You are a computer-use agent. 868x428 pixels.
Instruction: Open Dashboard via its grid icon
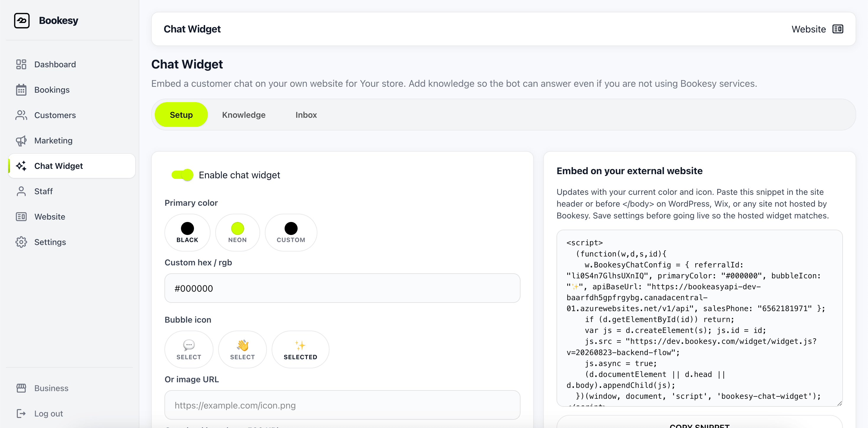[x=21, y=64]
